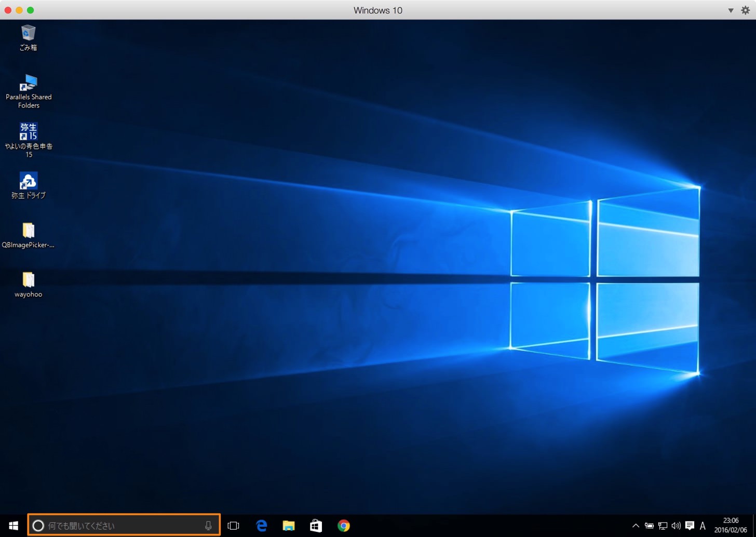This screenshot has height=537, width=756.
Task: Open the Windows Start menu
Action: pyautogui.click(x=14, y=526)
